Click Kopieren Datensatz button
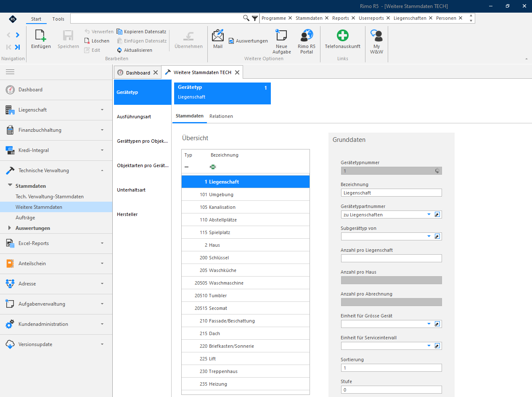This screenshot has width=532, height=397. click(x=141, y=32)
